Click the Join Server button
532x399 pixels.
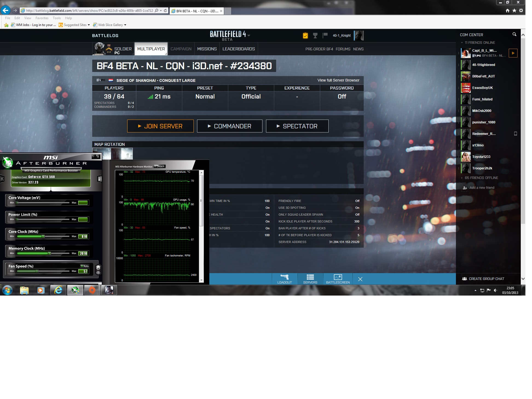[x=160, y=126]
